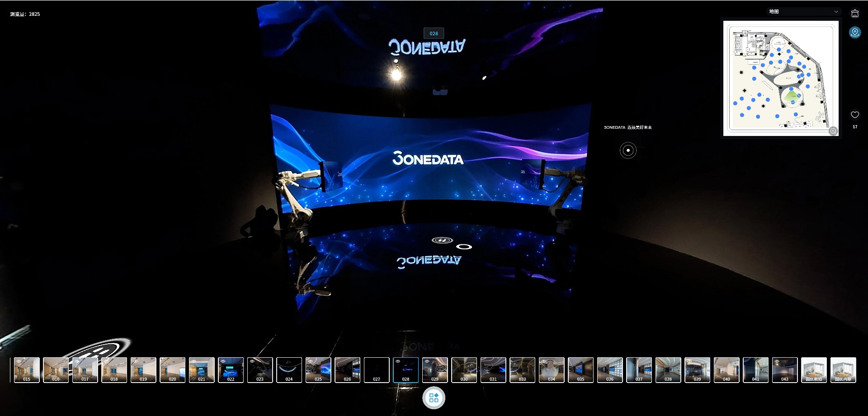Viewport: 868px width, 416px height.
Task: Expand the 地图 dropdown
Action: pos(802,12)
